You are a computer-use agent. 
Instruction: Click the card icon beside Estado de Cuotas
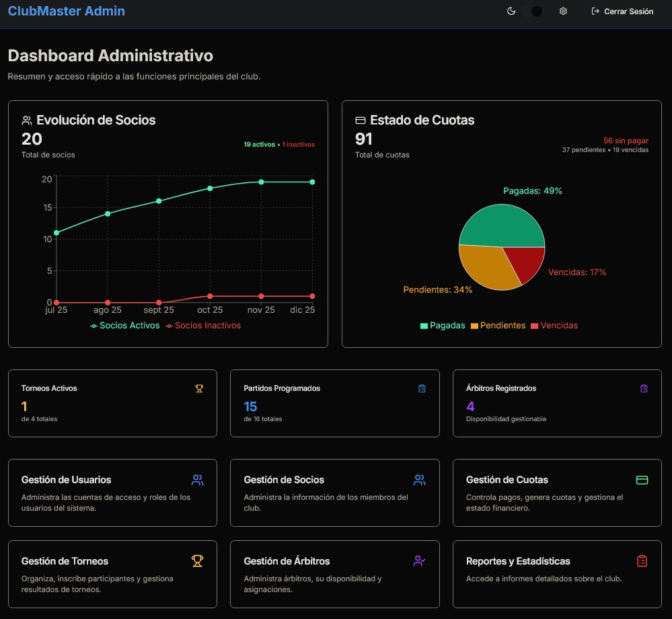pos(361,120)
